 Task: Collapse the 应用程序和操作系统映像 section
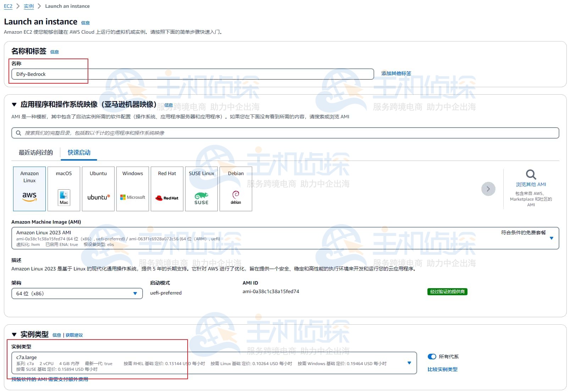point(14,105)
